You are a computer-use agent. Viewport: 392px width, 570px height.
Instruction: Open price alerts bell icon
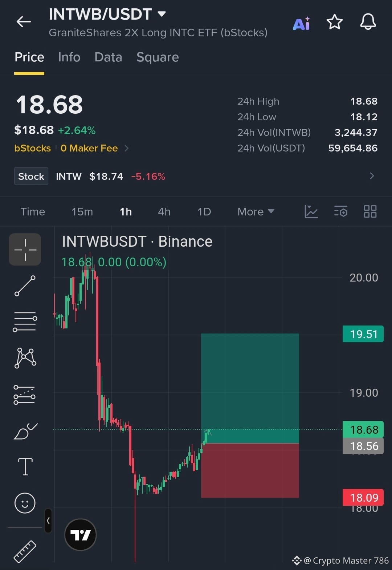click(368, 22)
